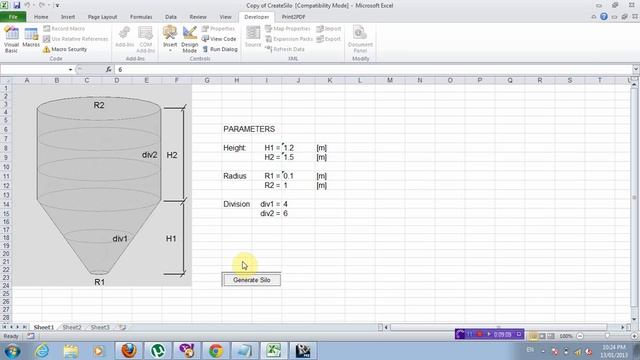
Task: Click the macro record icon in status bar
Action: [31, 336]
